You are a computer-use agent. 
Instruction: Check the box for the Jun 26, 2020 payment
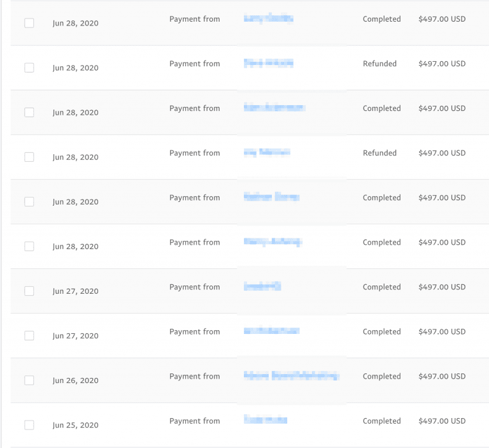(x=29, y=380)
